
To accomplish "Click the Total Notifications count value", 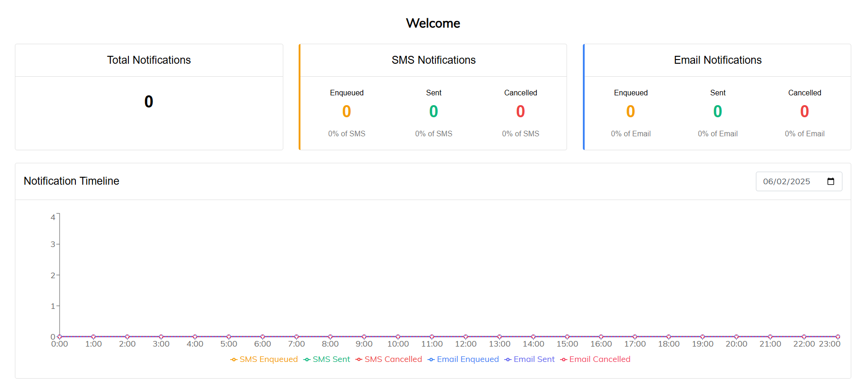I will point(149,101).
